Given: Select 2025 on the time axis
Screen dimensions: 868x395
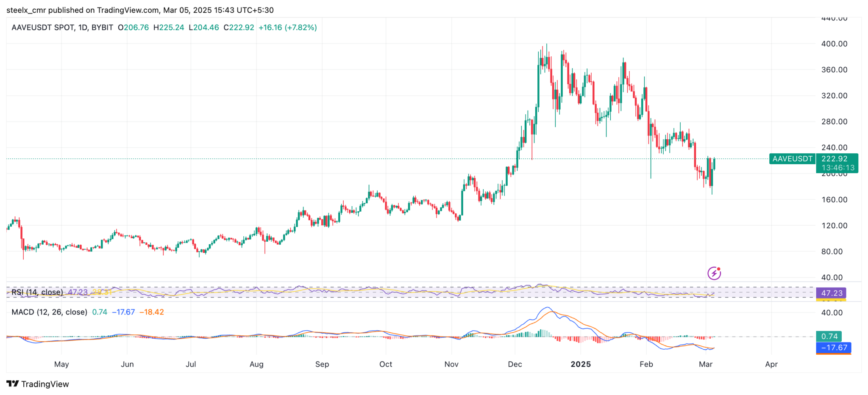Looking at the screenshot, I should pos(581,364).
